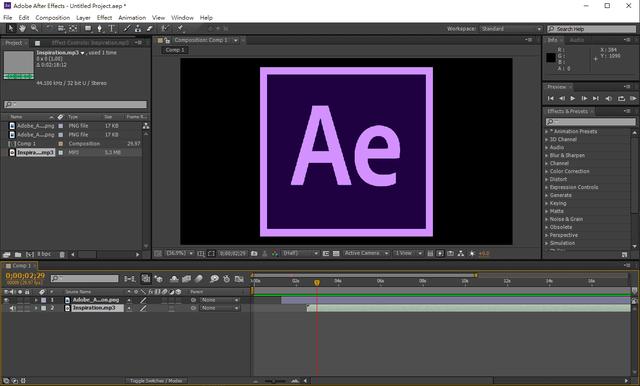Image resolution: width=640 pixels, height=386 pixels.
Task: Open the Workspace Standard dropdown
Action: click(x=511, y=29)
